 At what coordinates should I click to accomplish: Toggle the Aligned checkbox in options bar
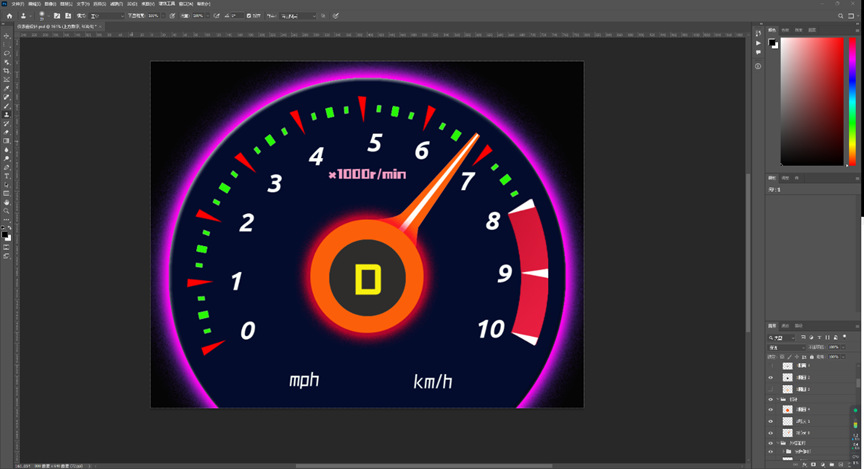point(249,16)
